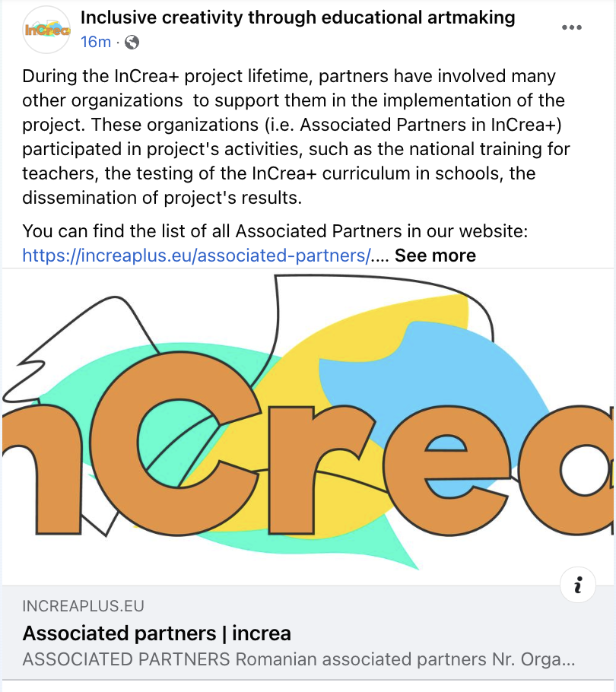Expand post text with See more
This screenshot has width=616, height=692.
[435, 256]
